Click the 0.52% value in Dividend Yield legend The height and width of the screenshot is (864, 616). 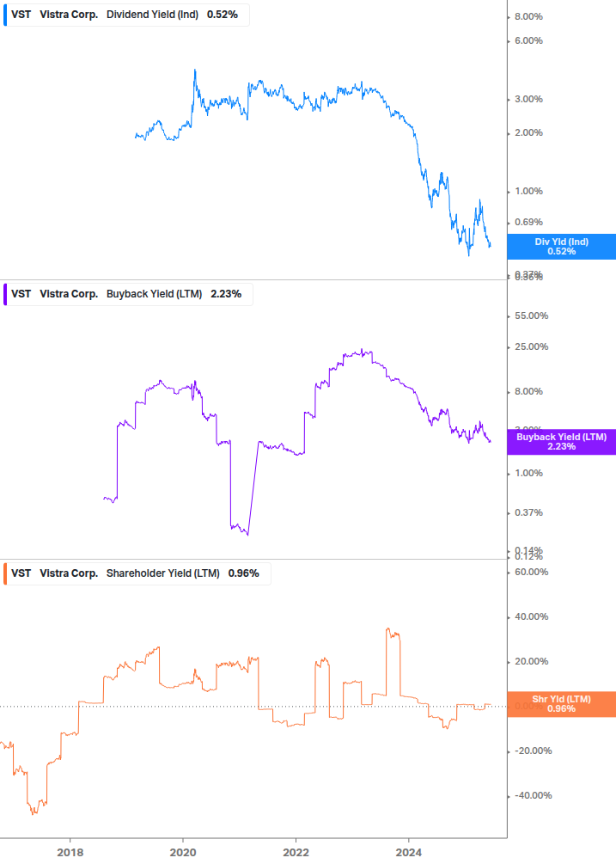click(223, 15)
